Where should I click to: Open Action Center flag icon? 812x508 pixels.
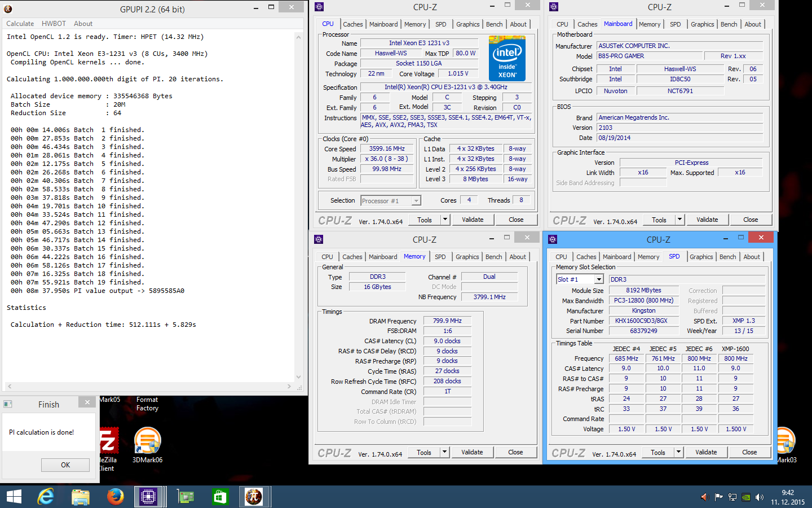click(x=718, y=497)
